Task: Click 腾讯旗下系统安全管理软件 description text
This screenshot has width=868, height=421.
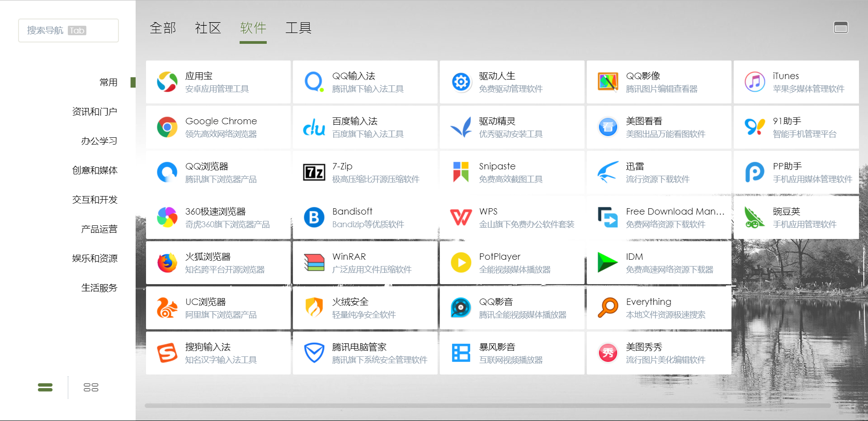Action: 380,360
